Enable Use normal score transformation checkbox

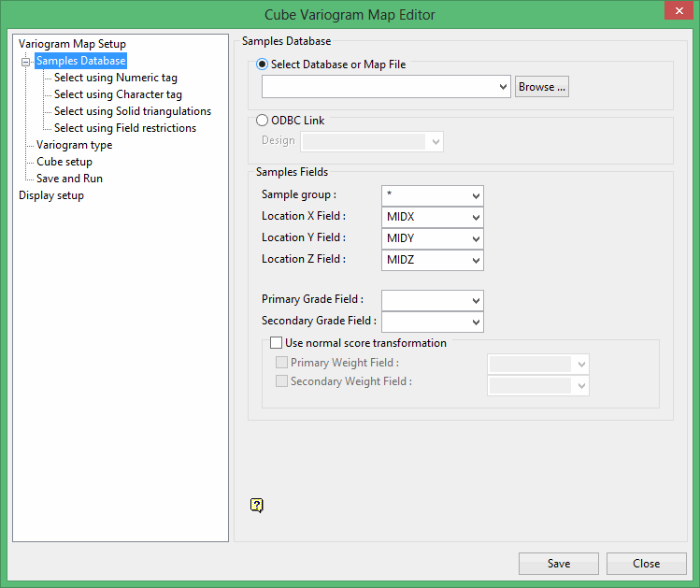[x=276, y=343]
